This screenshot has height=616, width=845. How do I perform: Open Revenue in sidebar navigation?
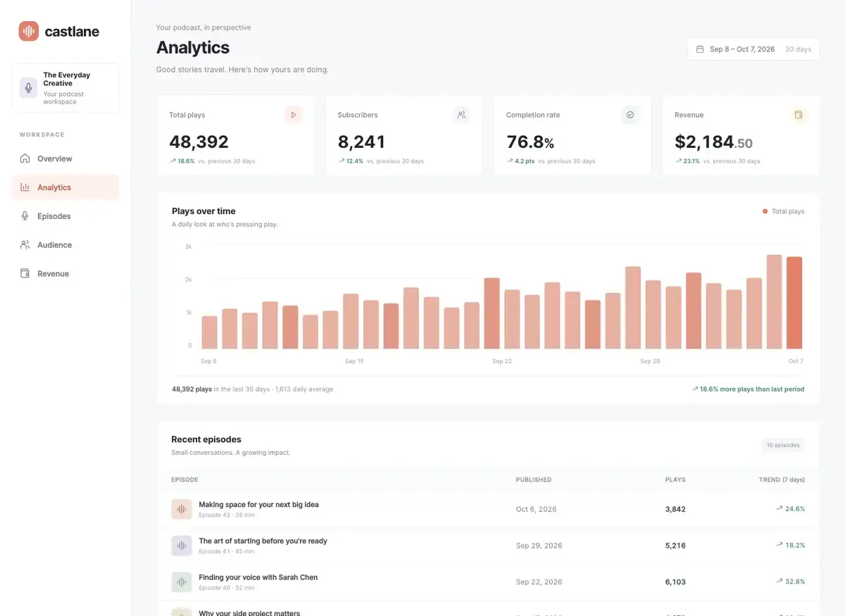click(65, 274)
